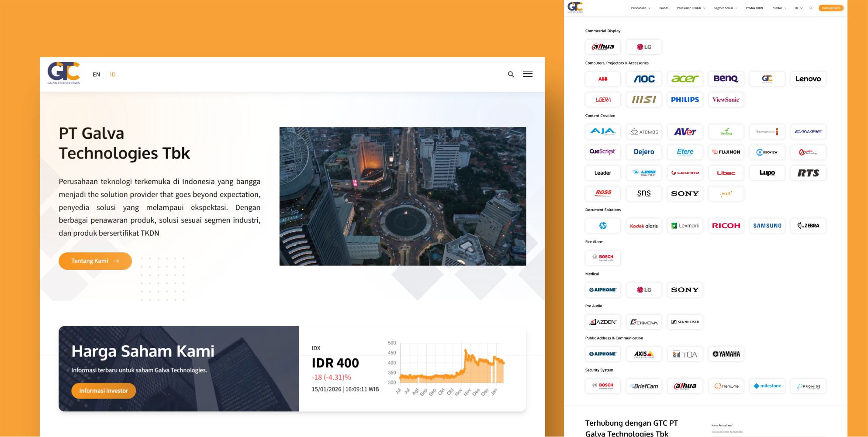Click the RICOH brand logo tile
The width and height of the screenshot is (868, 437).
(726, 226)
